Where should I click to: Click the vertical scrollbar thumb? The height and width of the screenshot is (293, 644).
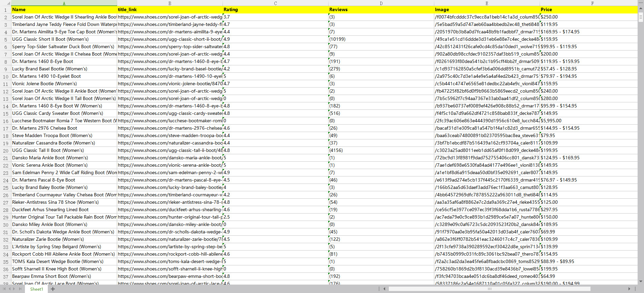(x=641, y=17)
